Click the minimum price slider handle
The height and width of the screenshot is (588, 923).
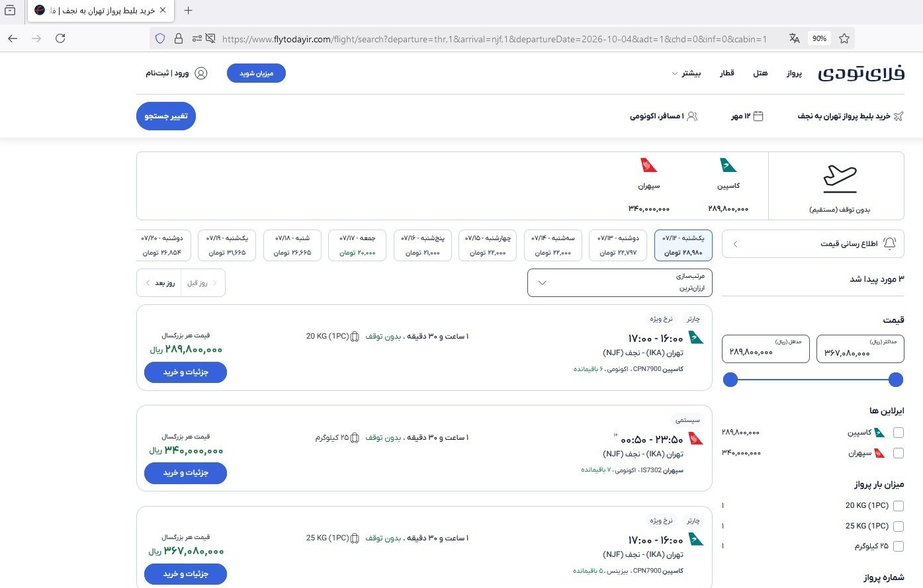point(730,380)
